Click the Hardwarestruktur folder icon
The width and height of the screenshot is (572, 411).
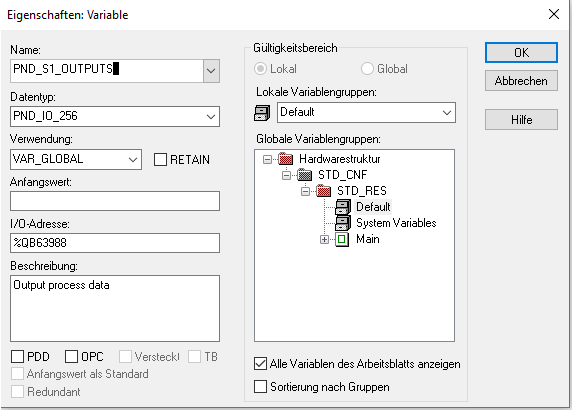[x=286, y=159]
